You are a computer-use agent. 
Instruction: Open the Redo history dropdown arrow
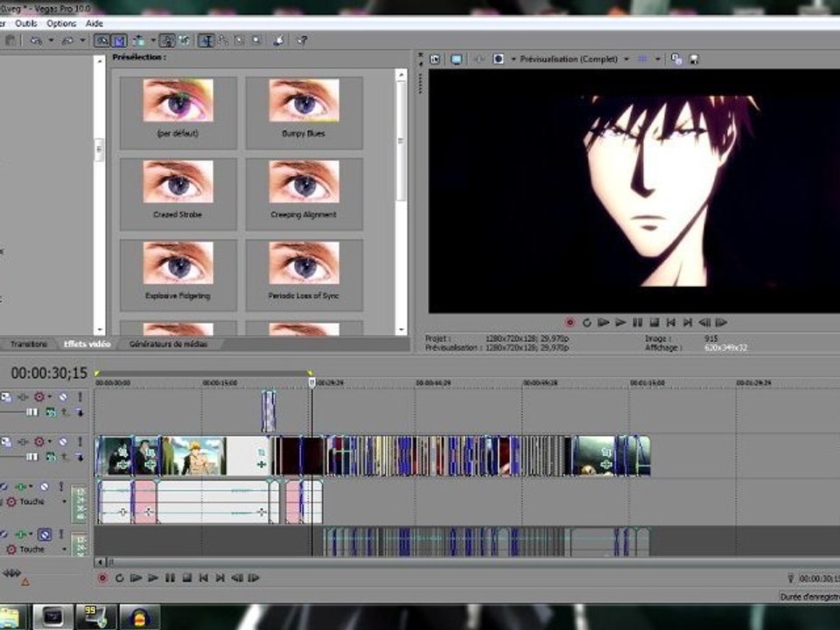82,40
